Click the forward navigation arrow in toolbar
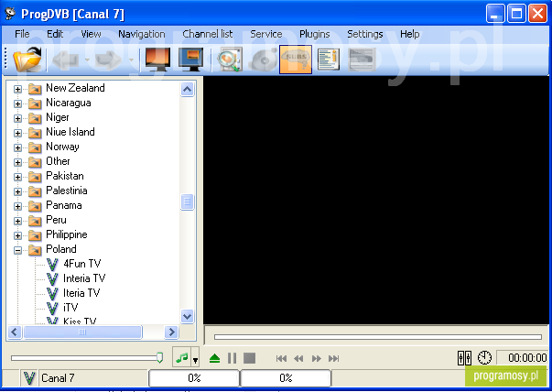Viewport: 552px width, 392px height. coord(108,60)
